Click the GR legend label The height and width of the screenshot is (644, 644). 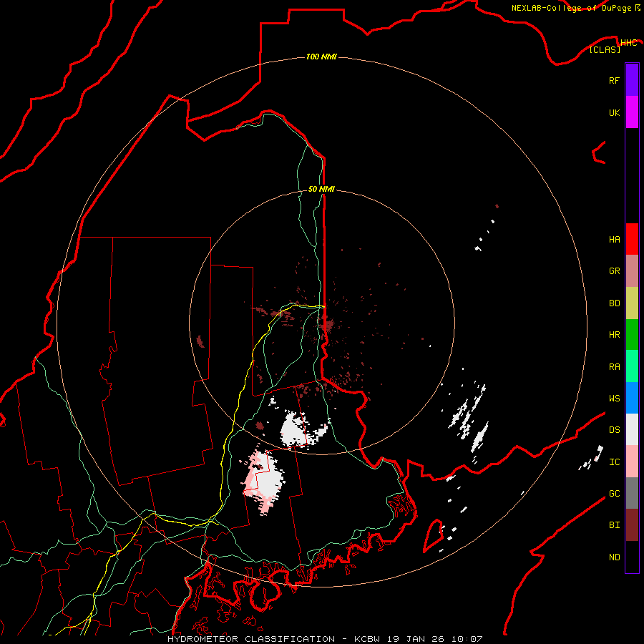pos(614,271)
